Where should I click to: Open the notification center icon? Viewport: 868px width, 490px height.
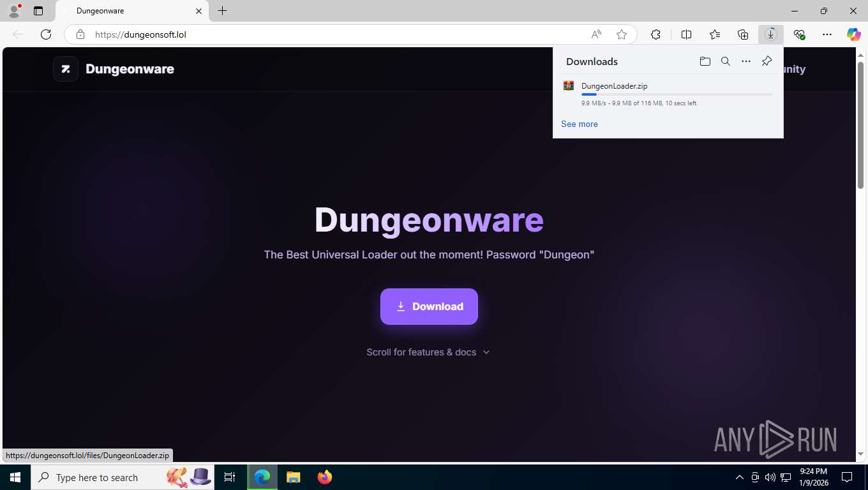[847, 477]
